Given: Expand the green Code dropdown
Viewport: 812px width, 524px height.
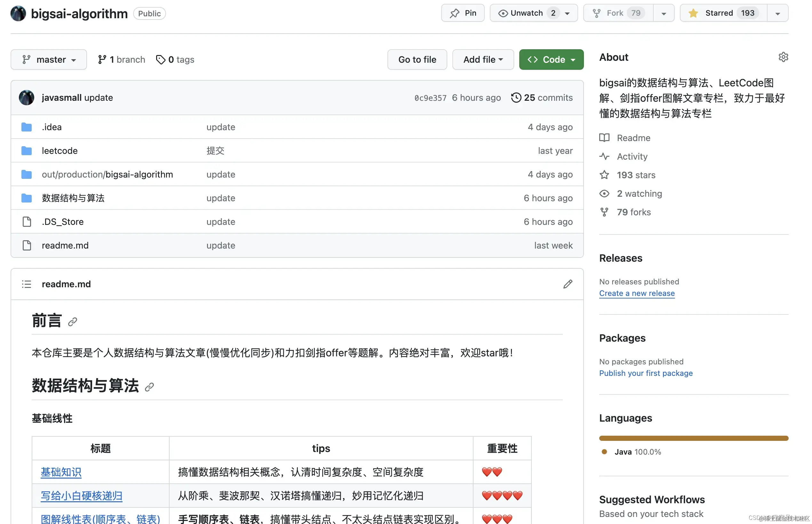Looking at the screenshot, I should [551, 60].
